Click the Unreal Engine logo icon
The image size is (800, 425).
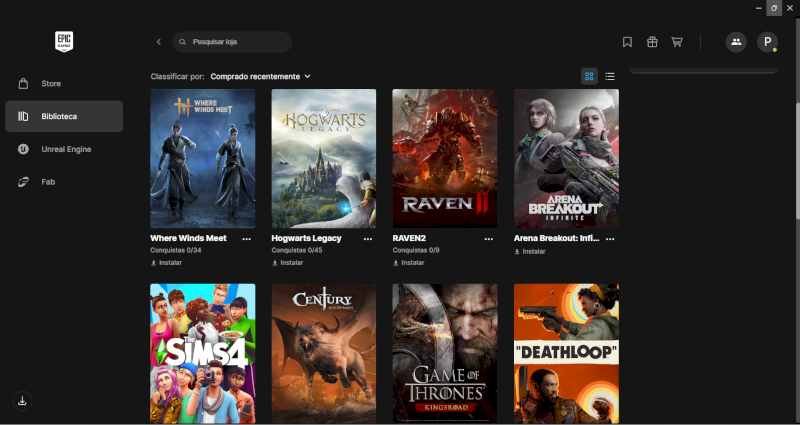point(23,149)
